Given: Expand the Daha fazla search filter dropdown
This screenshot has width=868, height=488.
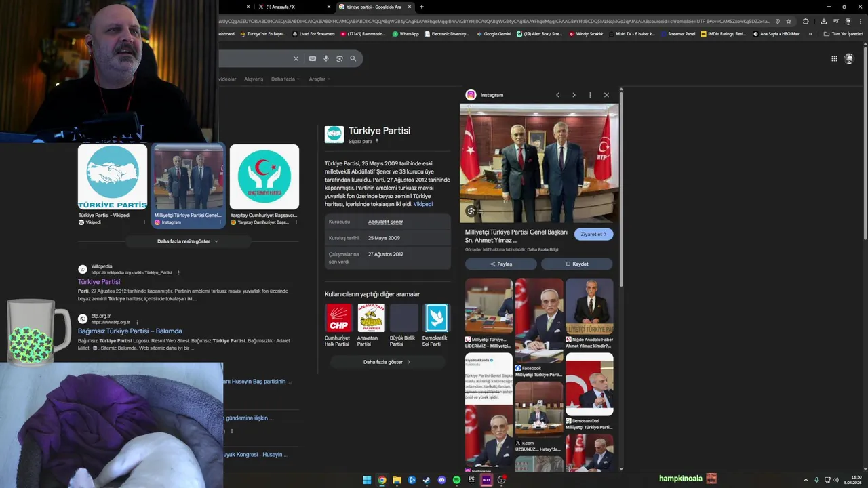Looking at the screenshot, I should [285, 79].
